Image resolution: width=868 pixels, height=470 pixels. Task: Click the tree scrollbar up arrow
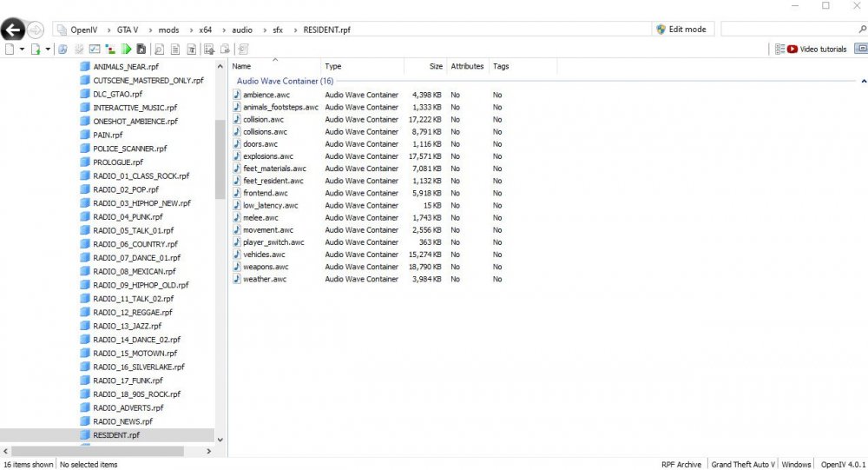click(x=220, y=66)
